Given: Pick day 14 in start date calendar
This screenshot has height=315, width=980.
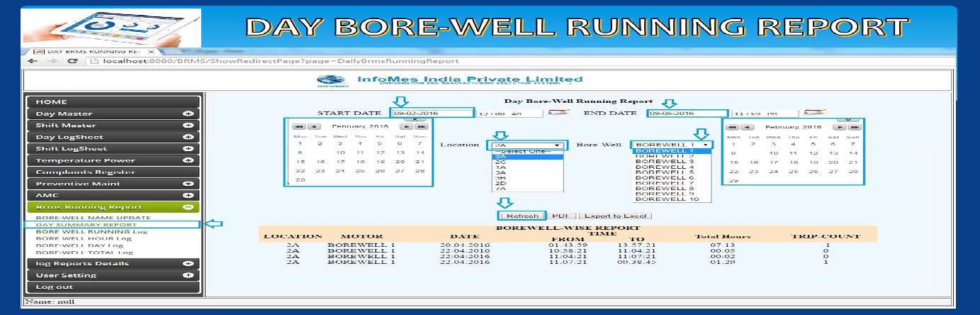Looking at the screenshot, I should [419, 153].
